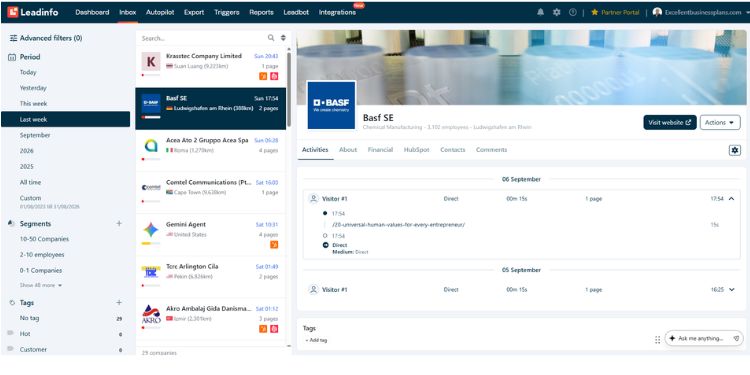Click the Krasstec Company logo thumbnail
The height and width of the screenshot is (375, 750).
[151, 61]
